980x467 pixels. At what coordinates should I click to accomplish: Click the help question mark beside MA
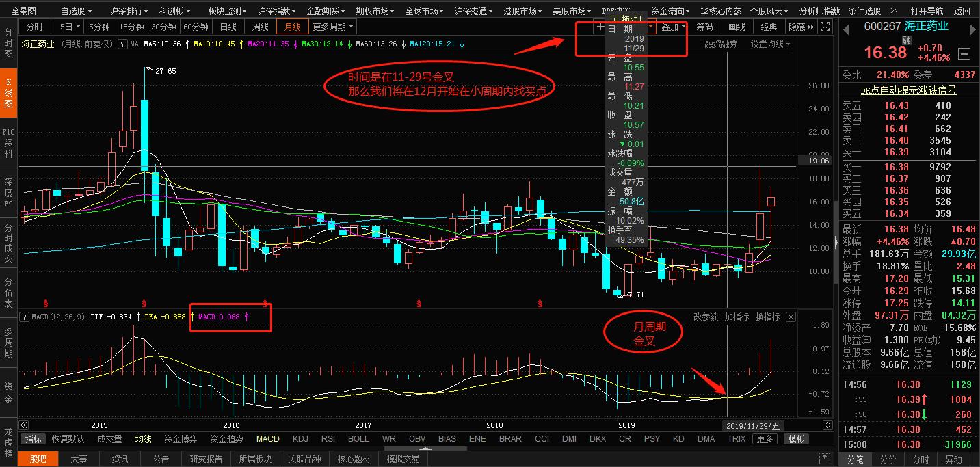click(x=122, y=44)
